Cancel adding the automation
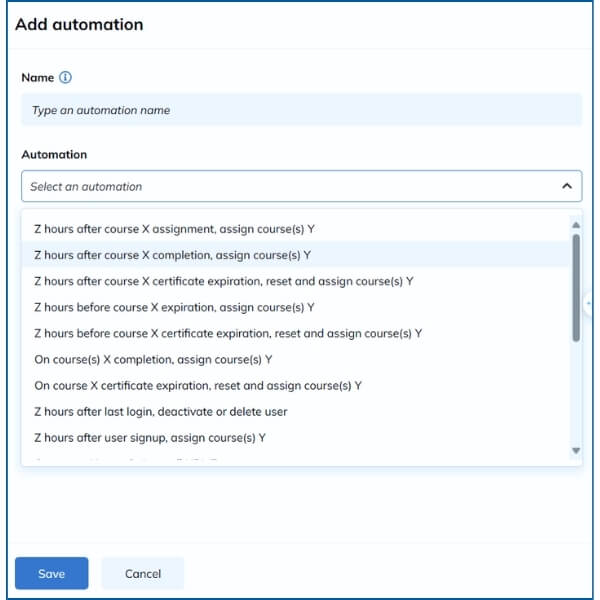 [143, 573]
